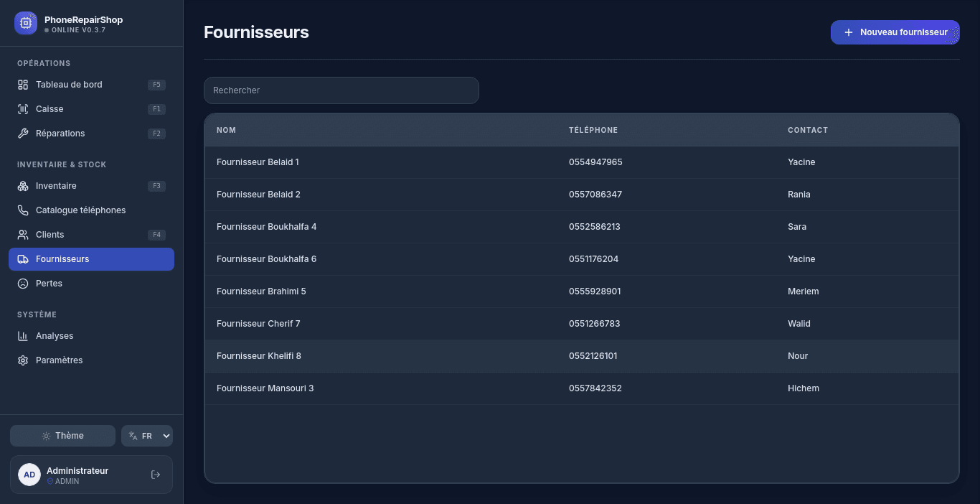This screenshot has width=980, height=504.
Task: Go to Caisse page
Action: coord(91,109)
